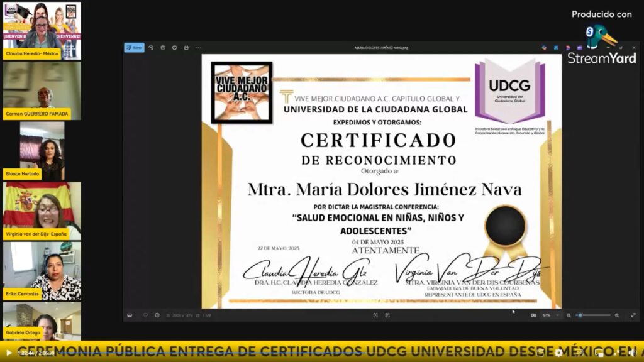
Task: Click the actual size icon beside zoom percentage
Action: [x=533, y=315]
